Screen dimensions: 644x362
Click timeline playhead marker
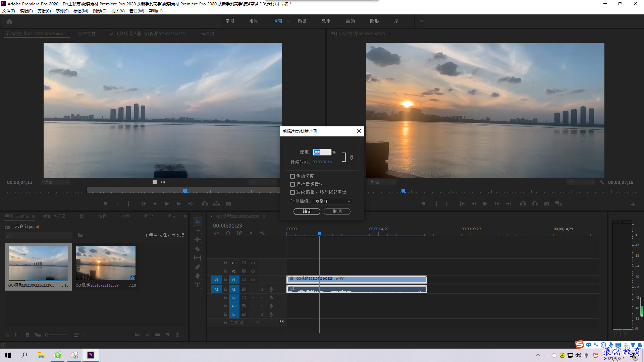click(x=319, y=233)
